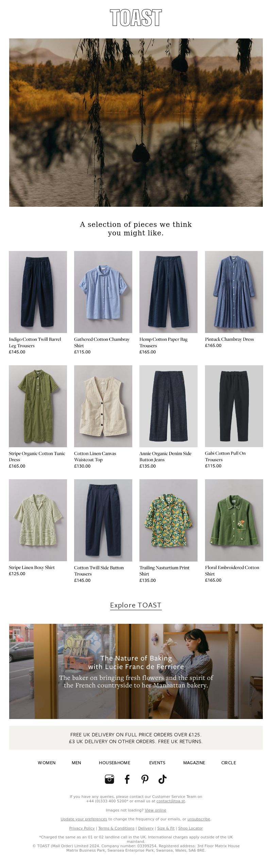This screenshot has width=272, height=868.
Task: Email contact@toa.st address link
Action: pos(171,801)
